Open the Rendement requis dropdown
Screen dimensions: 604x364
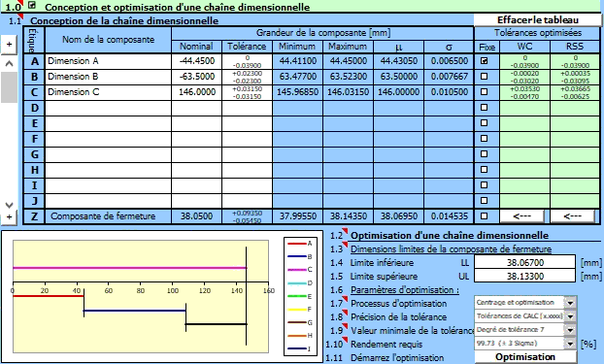570,344
